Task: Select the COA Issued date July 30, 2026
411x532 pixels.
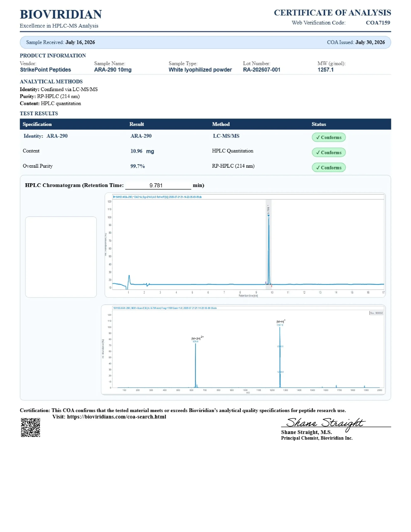Action: pos(370,42)
